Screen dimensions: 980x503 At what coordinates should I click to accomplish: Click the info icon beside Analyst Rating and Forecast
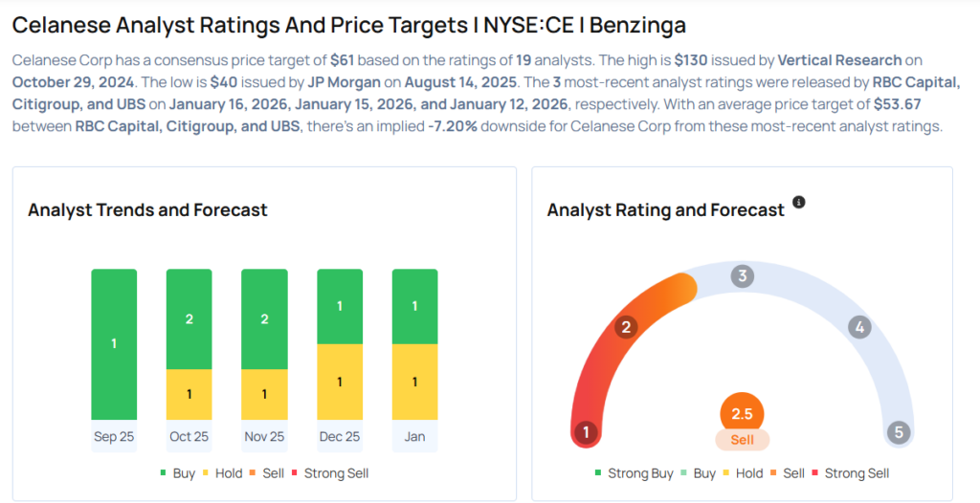tap(799, 203)
